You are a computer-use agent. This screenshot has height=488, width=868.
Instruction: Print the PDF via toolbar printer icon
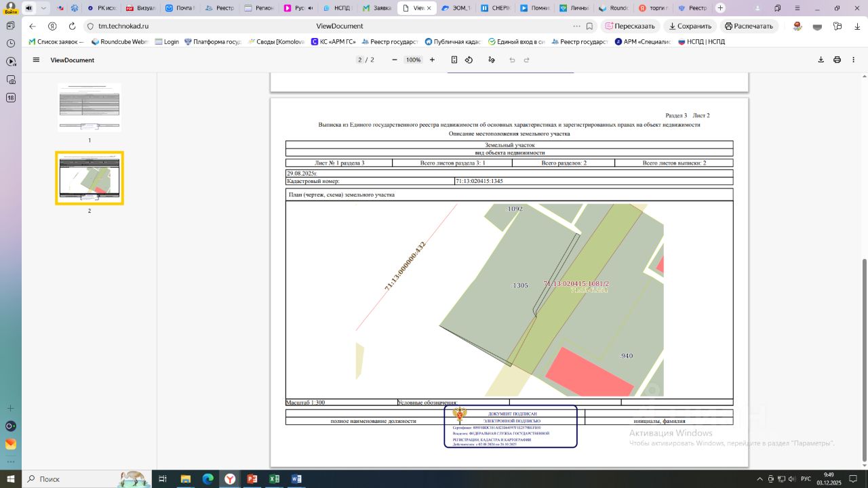coord(837,60)
